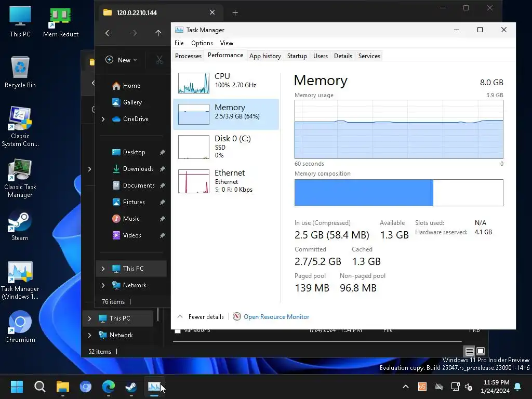Open Task Manager View menu

(x=227, y=43)
